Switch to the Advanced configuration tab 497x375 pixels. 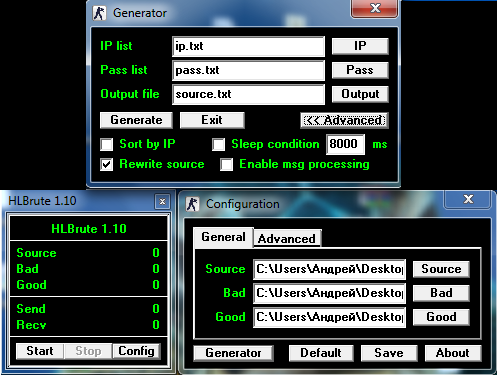coord(287,238)
